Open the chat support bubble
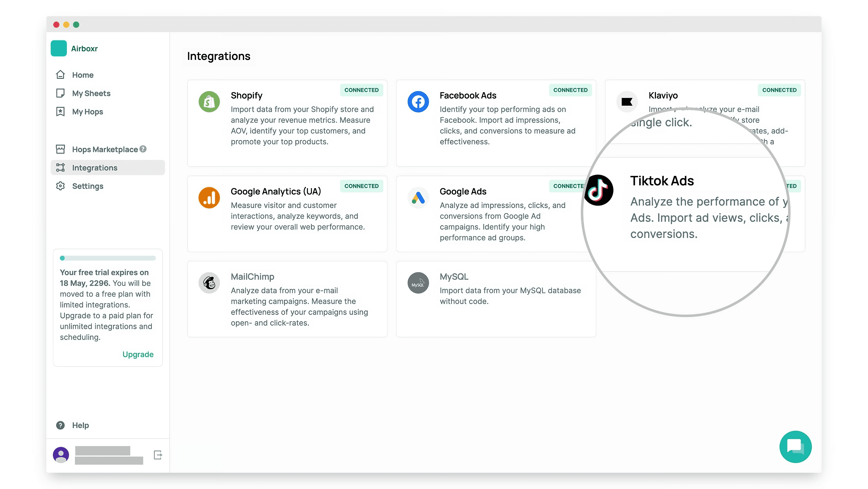Viewport: 868px width, 489px height. pyautogui.click(x=795, y=446)
